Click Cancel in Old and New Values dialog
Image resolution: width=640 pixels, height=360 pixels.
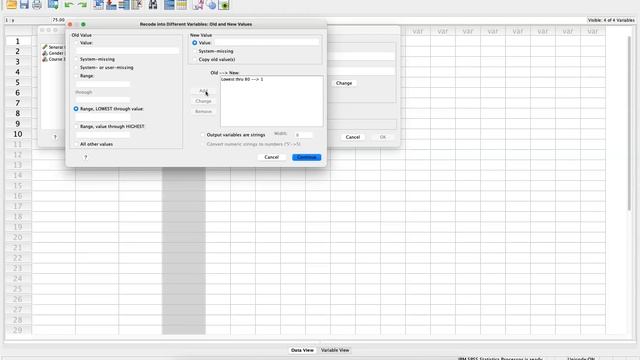coord(271,157)
